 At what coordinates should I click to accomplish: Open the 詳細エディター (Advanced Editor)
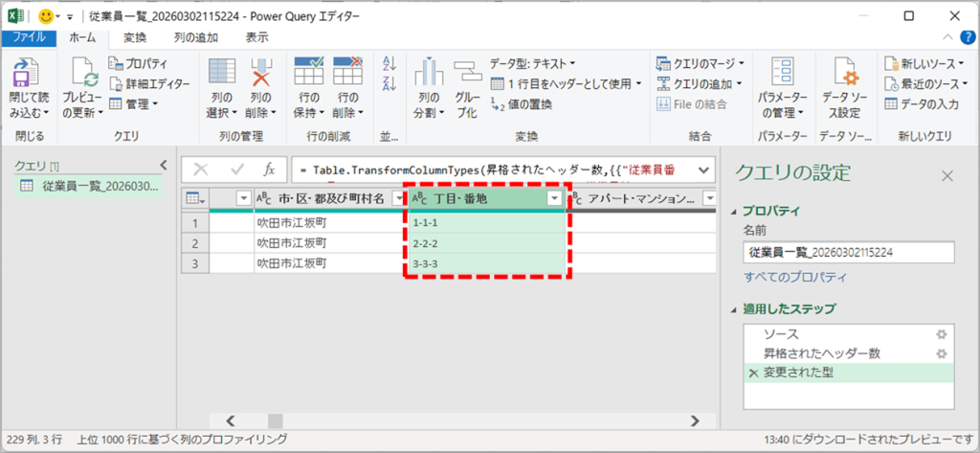[148, 83]
